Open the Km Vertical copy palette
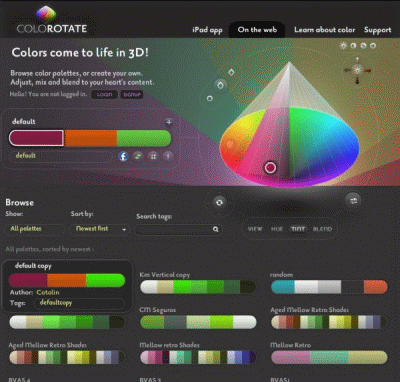 point(198,287)
